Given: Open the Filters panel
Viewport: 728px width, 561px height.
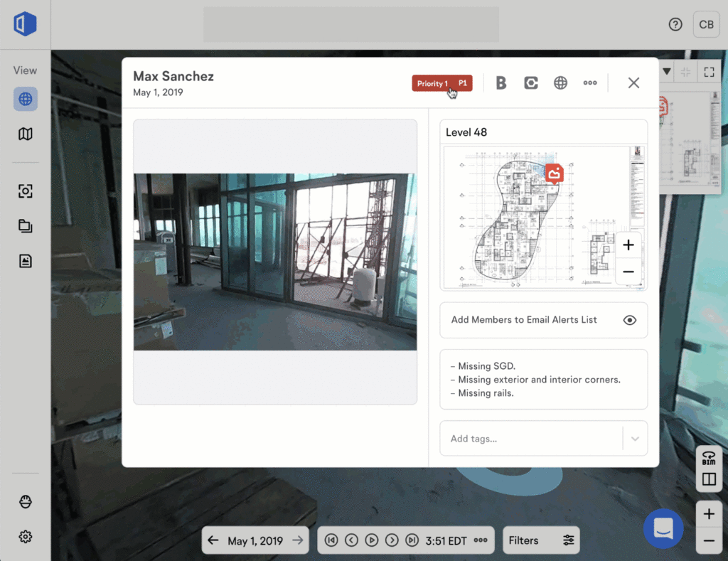Looking at the screenshot, I should point(541,540).
